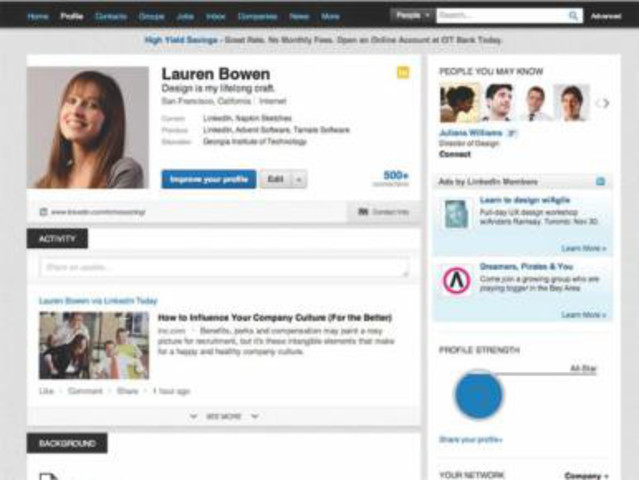
Task: Open the People search scope dropdown
Action: click(412, 15)
